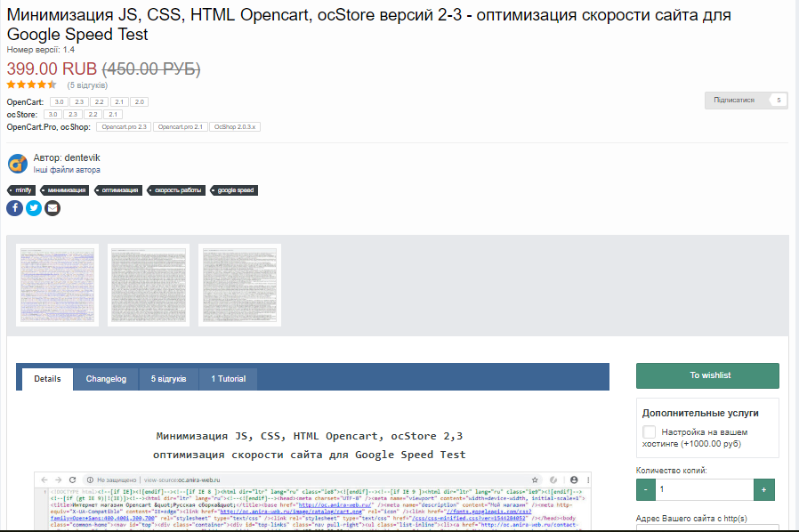Open the second screenshot thumbnail

[149, 285]
